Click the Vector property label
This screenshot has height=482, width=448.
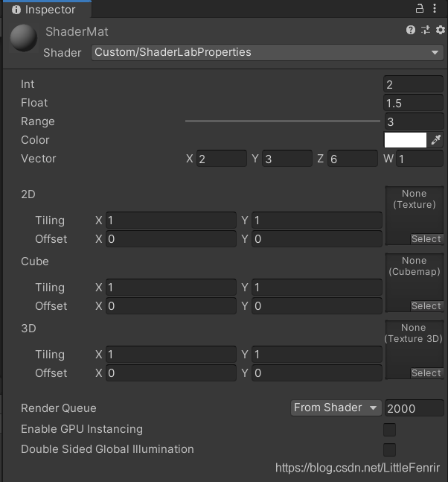click(x=39, y=159)
